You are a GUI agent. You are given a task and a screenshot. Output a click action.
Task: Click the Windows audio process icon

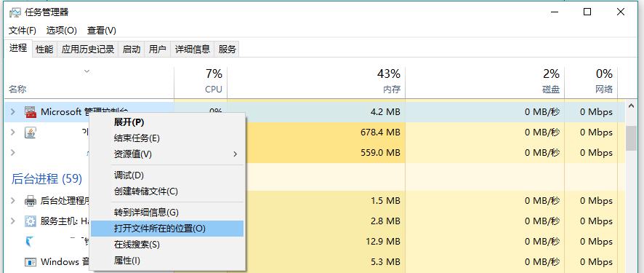pyautogui.click(x=31, y=262)
